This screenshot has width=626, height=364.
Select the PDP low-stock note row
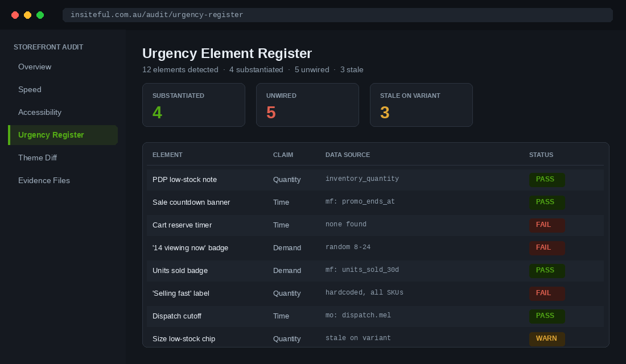pos(375,180)
